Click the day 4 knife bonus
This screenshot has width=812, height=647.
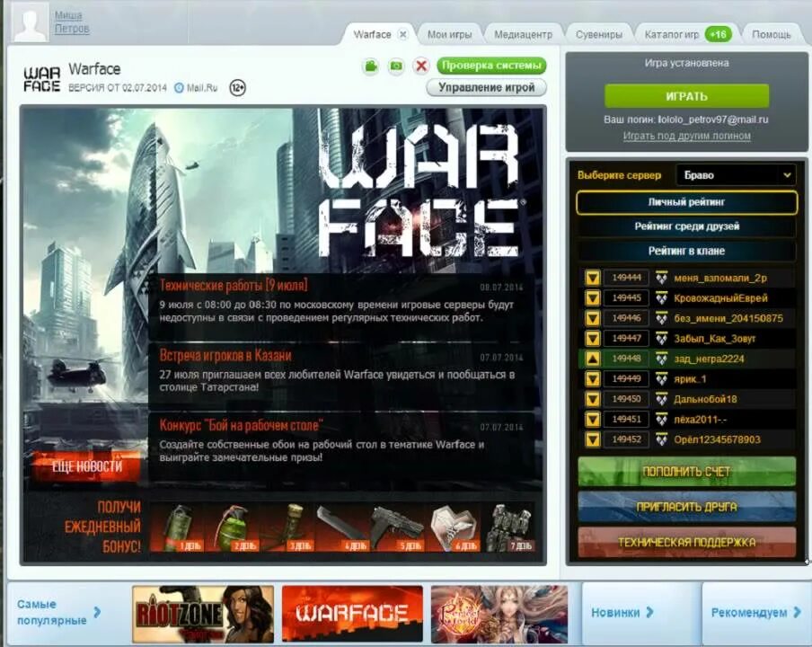pos(342,527)
